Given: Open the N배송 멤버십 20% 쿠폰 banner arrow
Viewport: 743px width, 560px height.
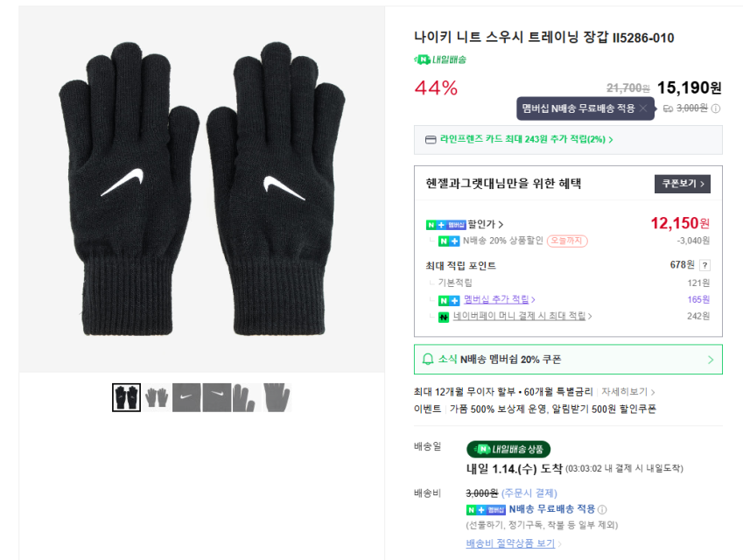Looking at the screenshot, I should [710, 360].
